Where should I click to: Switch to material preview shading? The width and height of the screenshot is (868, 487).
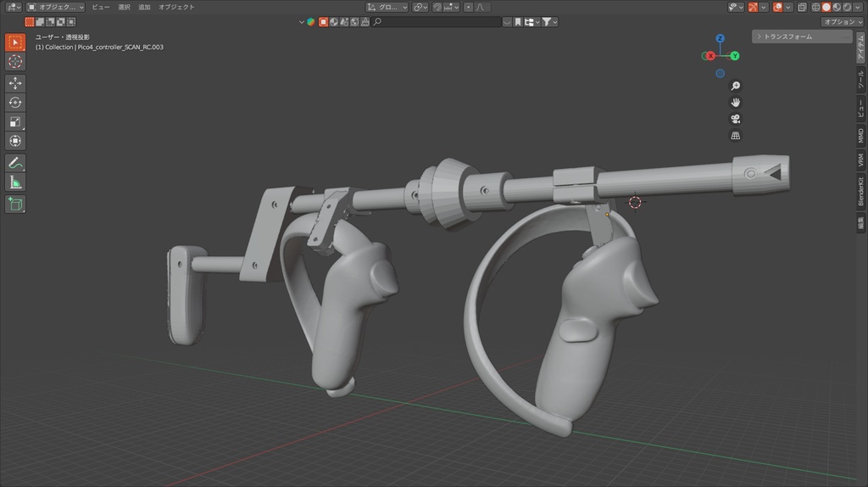[837, 7]
